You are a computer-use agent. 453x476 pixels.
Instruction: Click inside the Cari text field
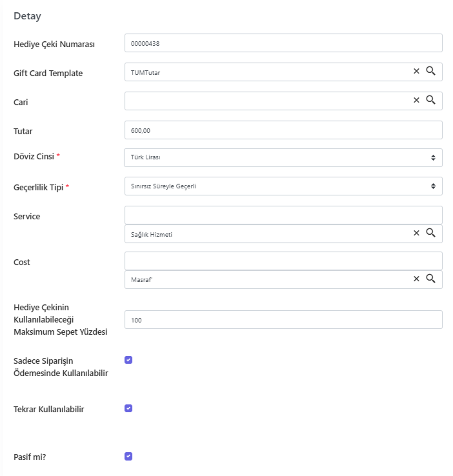click(267, 101)
